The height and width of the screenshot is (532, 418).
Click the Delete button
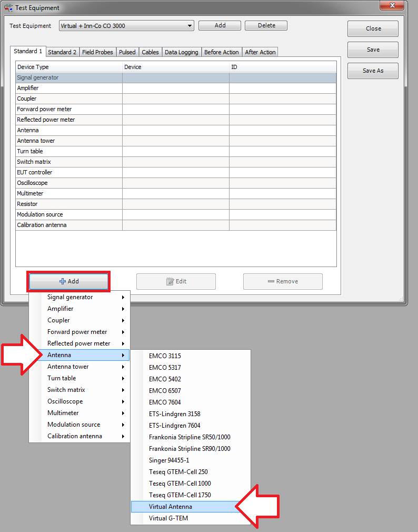coord(266,25)
